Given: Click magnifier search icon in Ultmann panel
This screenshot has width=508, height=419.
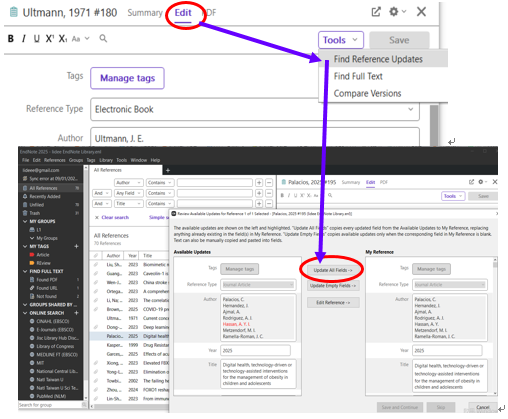Looking at the screenshot, I should coord(103,38).
